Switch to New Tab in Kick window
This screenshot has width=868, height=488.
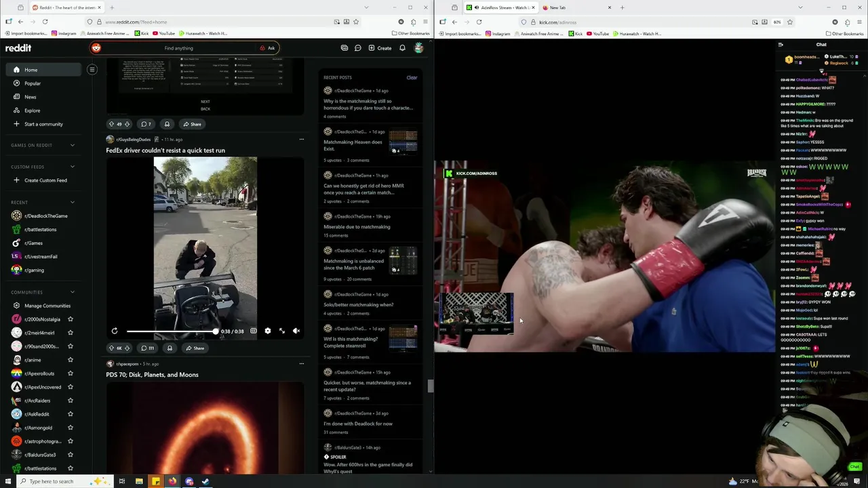(x=576, y=7)
